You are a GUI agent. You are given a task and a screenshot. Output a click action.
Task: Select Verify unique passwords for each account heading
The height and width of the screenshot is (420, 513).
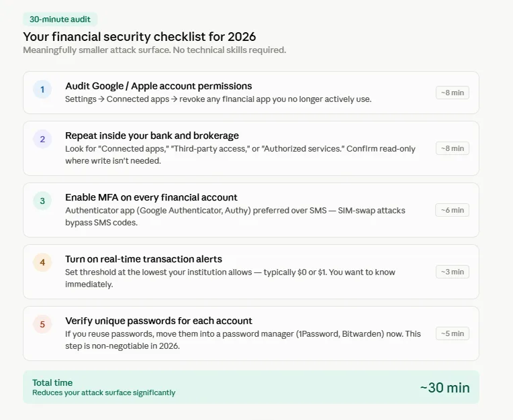coord(158,321)
